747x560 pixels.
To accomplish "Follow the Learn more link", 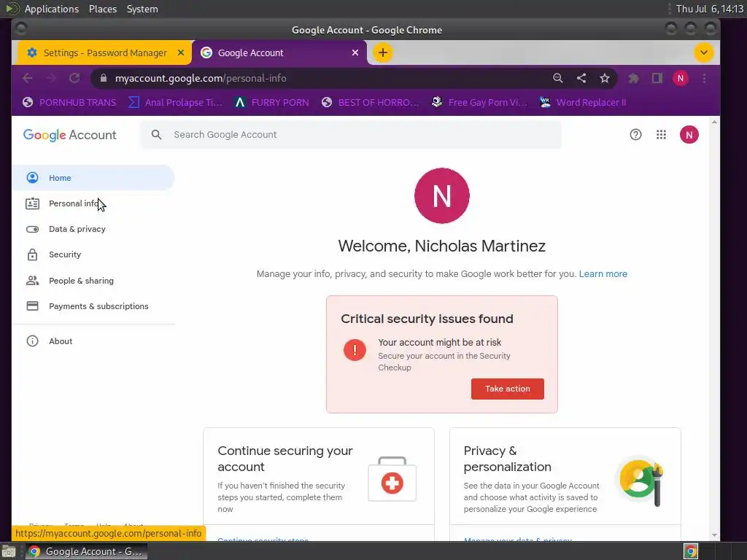I will [x=603, y=274].
